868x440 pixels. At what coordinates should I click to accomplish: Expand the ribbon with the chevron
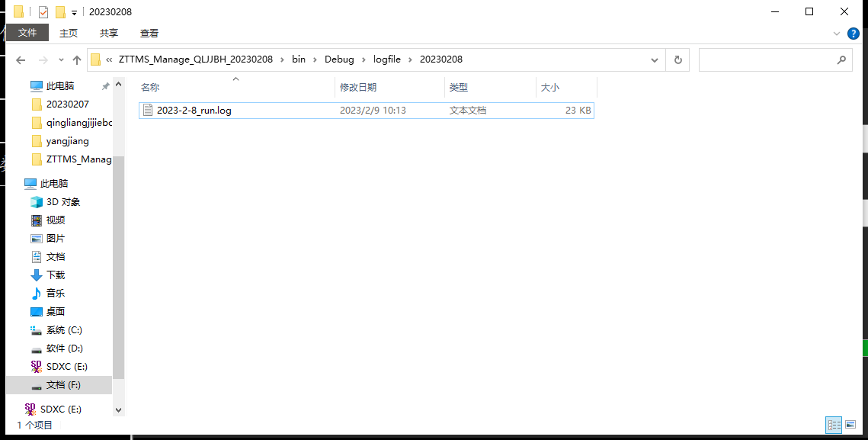click(x=837, y=34)
